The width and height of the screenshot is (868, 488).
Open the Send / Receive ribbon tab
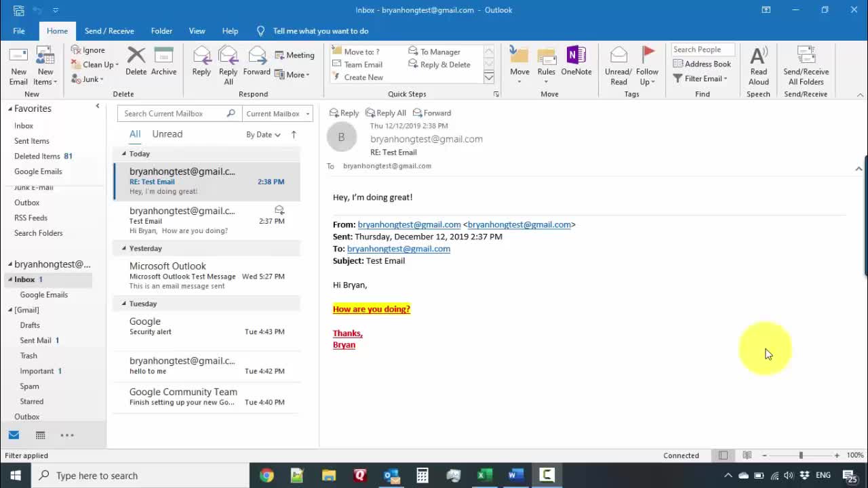point(109,31)
